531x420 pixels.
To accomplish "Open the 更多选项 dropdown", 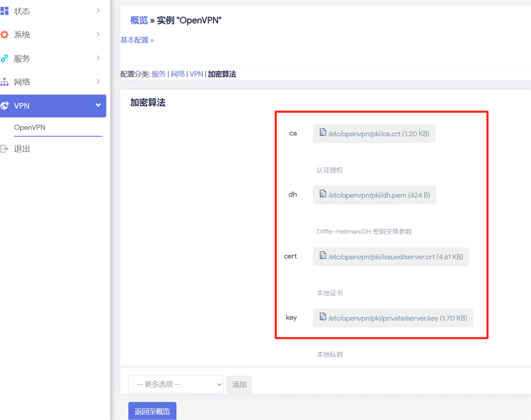I will pyautogui.click(x=176, y=384).
